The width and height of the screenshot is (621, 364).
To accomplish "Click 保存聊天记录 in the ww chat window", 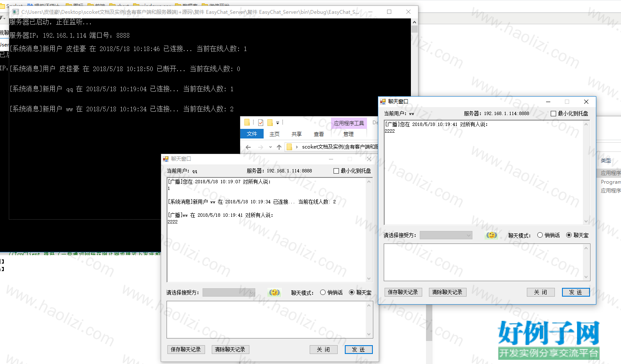I will click(x=403, y=292).
